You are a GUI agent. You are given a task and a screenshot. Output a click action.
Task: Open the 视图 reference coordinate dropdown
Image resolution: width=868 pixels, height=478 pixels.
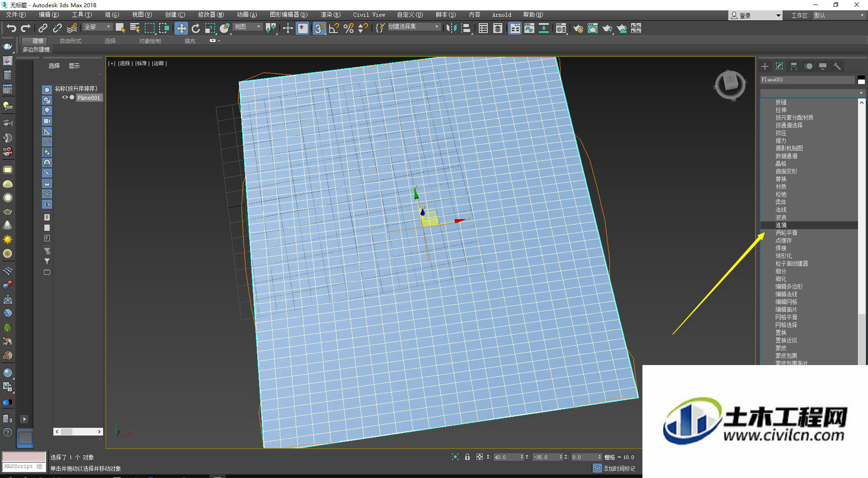pyautogui.click(x=248, y=27)
